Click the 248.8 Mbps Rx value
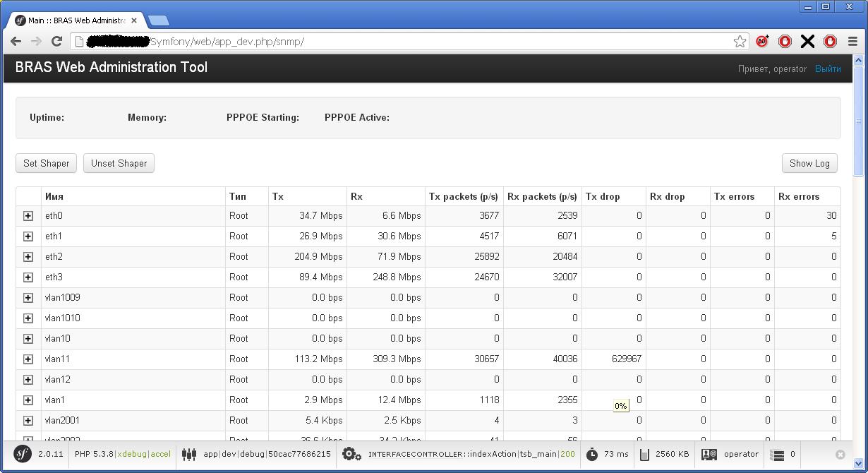 [x=397, y=277]
